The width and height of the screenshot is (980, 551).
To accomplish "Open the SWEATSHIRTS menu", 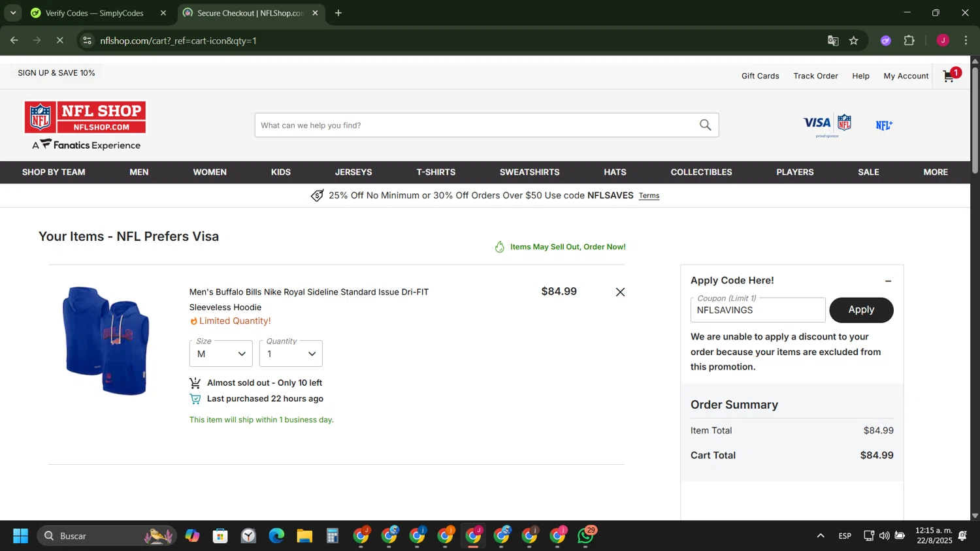I will pyautogui.click(x=529, y=172).
